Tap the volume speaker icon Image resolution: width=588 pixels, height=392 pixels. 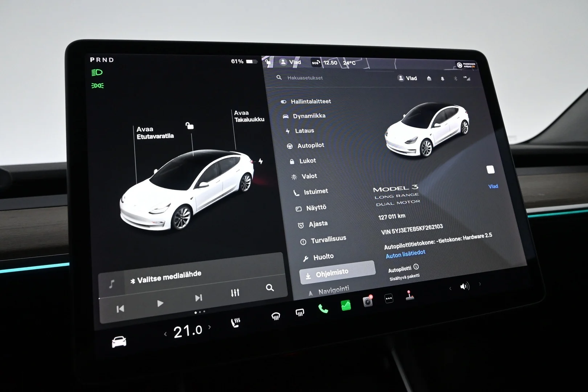click(x=464, y=286)
